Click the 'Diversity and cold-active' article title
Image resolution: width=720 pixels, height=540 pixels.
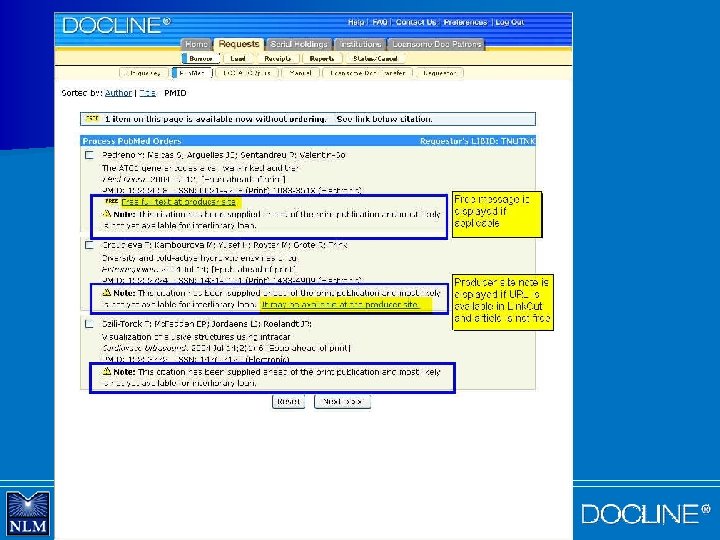pos(199,258)
